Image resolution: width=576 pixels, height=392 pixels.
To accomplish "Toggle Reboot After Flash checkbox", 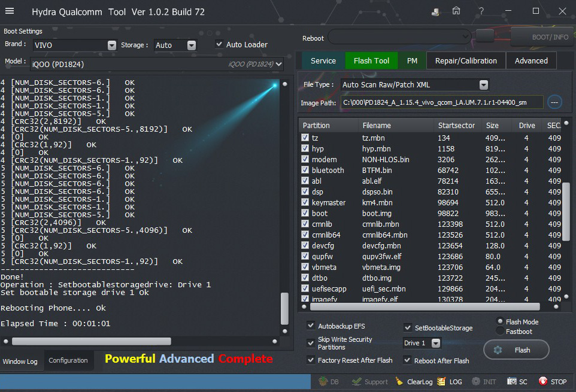I will coord(407,360).
